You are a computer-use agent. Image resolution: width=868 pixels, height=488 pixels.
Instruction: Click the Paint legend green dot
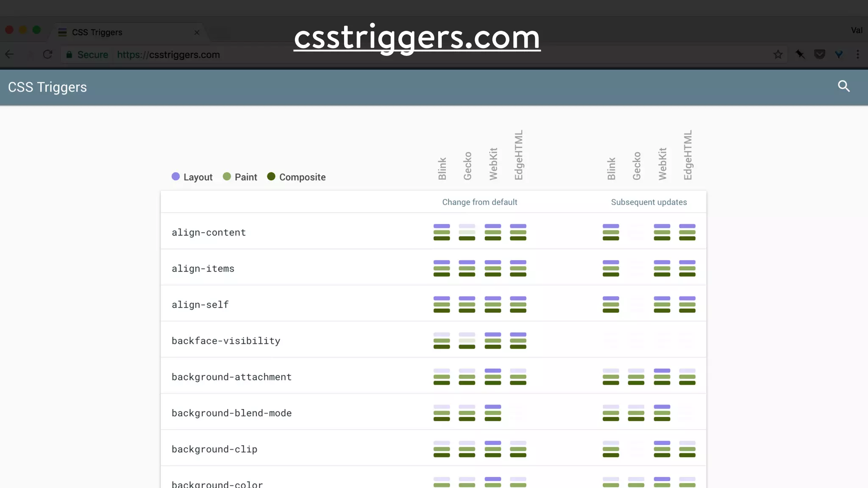pyautogui.click(x=227, y=176)
